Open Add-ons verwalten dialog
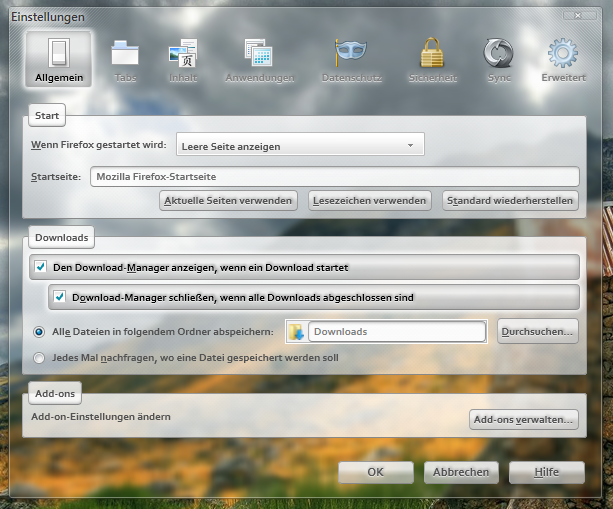Screen dimensions: 613x509 (x=523, y=419)
